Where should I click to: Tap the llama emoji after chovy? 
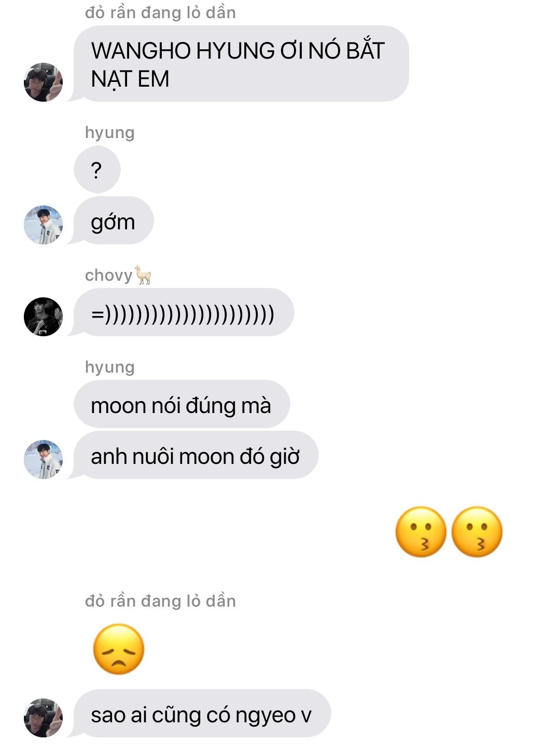point(144,275)
